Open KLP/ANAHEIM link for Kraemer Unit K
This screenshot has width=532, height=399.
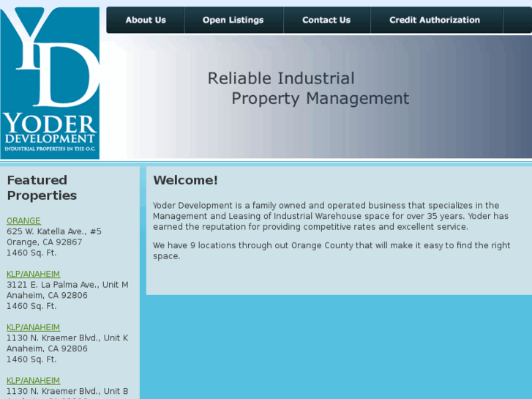click(33, 327)
